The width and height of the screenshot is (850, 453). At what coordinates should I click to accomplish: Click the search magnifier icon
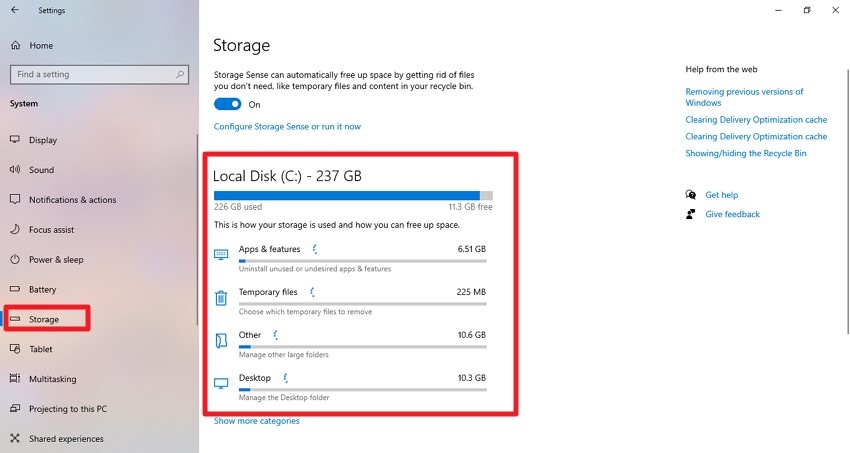tap(180, 74)
